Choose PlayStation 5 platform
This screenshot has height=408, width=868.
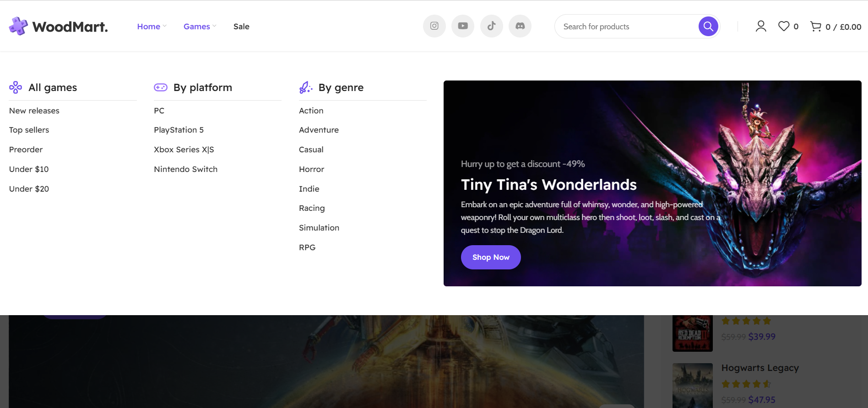179,130
